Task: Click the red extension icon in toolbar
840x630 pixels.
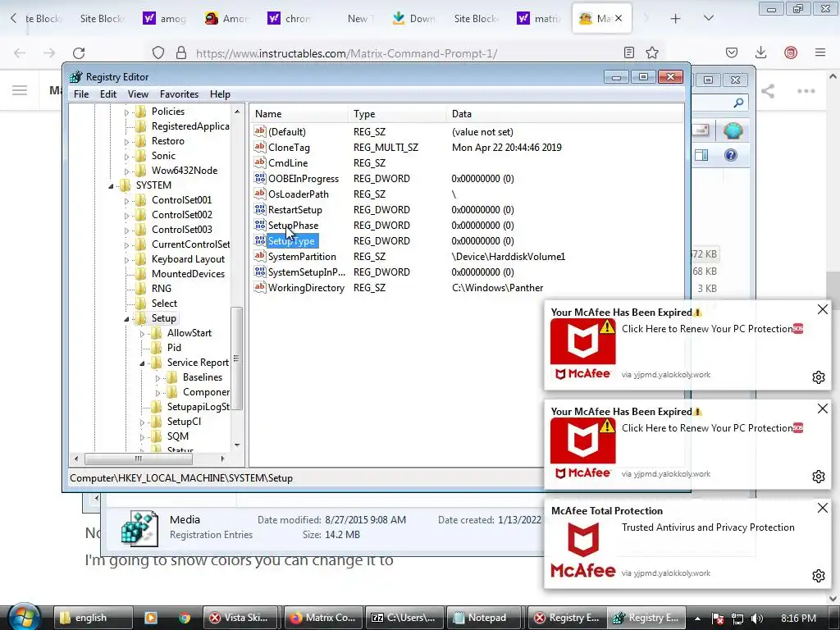Action: click(x=791, y=52)
